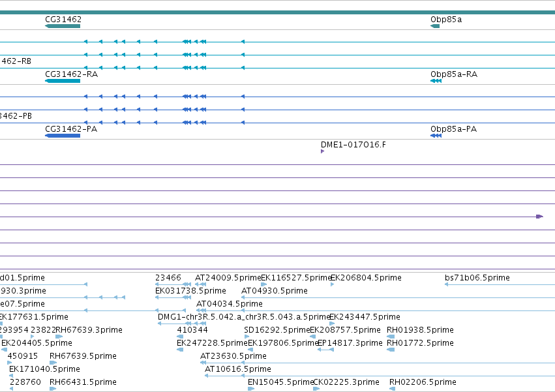
Task: Select the EK208757.5prime label
Action: [345, 330]
